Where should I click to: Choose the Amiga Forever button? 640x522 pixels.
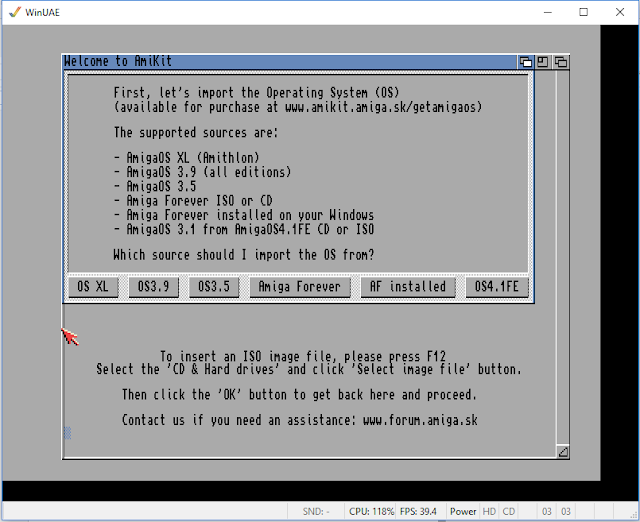point(300,287)
